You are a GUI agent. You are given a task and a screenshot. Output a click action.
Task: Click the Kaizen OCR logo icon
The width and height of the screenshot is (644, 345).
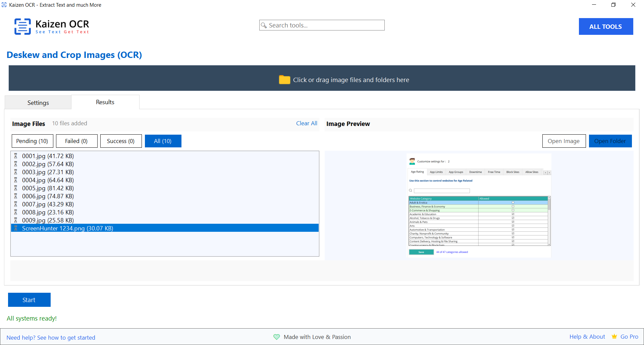tap(22, 26)
